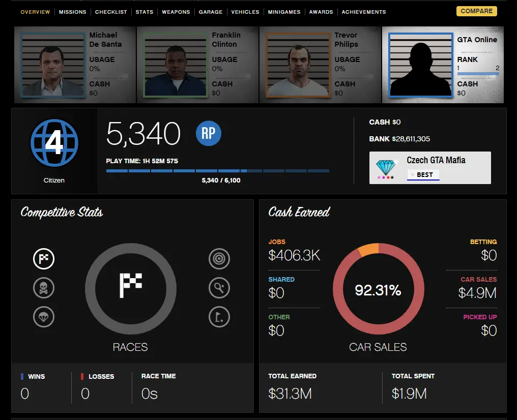Click the 92.31% chart center
The height and width of the screenshot is (420, 517).
[x=378, y=290]
